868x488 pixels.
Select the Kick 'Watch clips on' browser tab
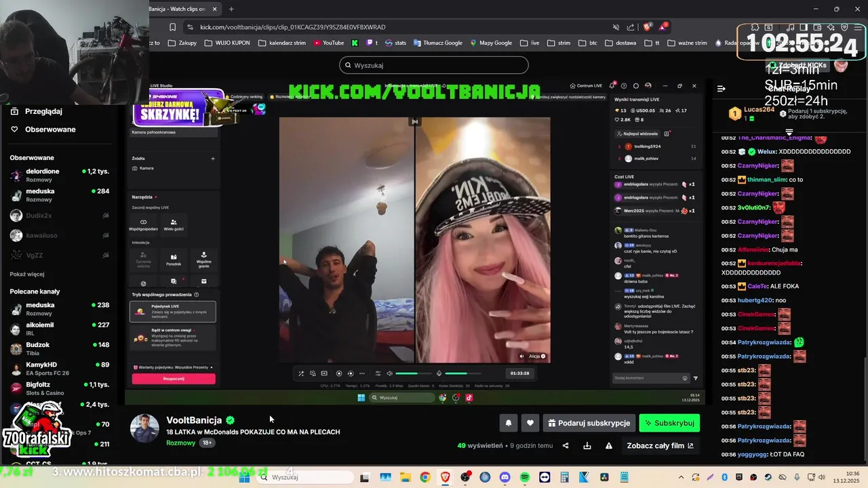[178, 9]
